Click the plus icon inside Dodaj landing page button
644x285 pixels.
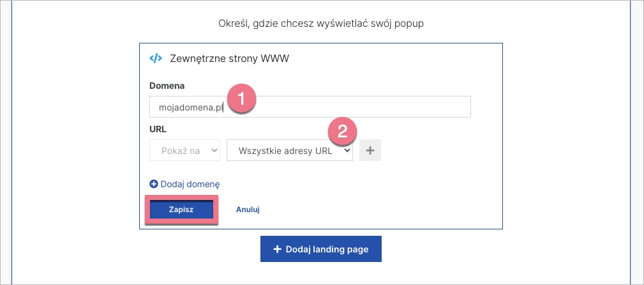point(277,249)
